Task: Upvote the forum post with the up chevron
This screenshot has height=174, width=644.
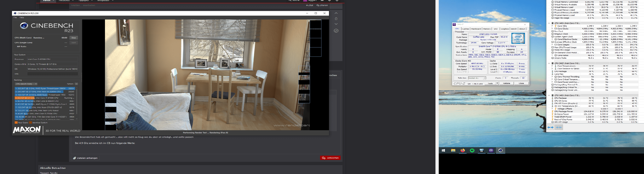Action: coord(336,13)
